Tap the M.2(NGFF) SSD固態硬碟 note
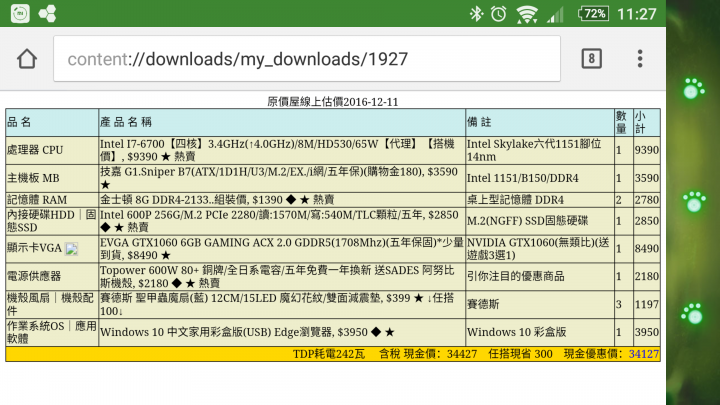 (527, 221)
